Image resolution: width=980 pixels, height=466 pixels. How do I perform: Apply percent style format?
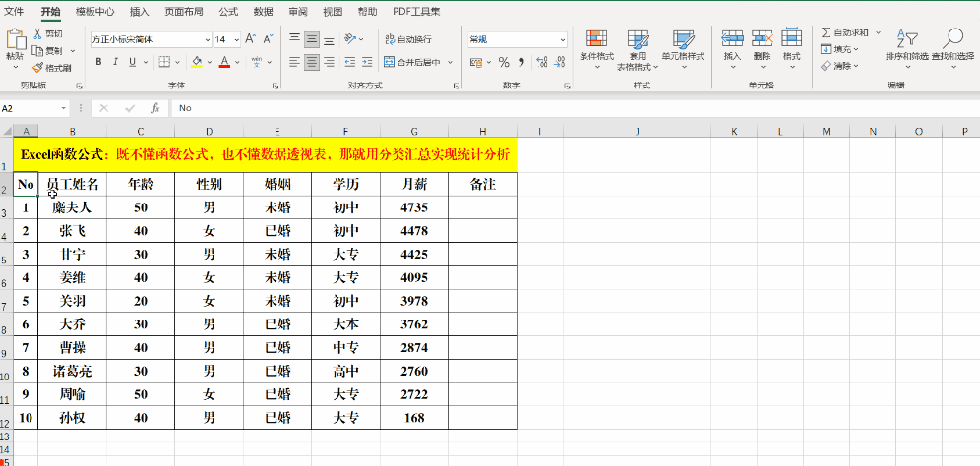pos(504,62)
